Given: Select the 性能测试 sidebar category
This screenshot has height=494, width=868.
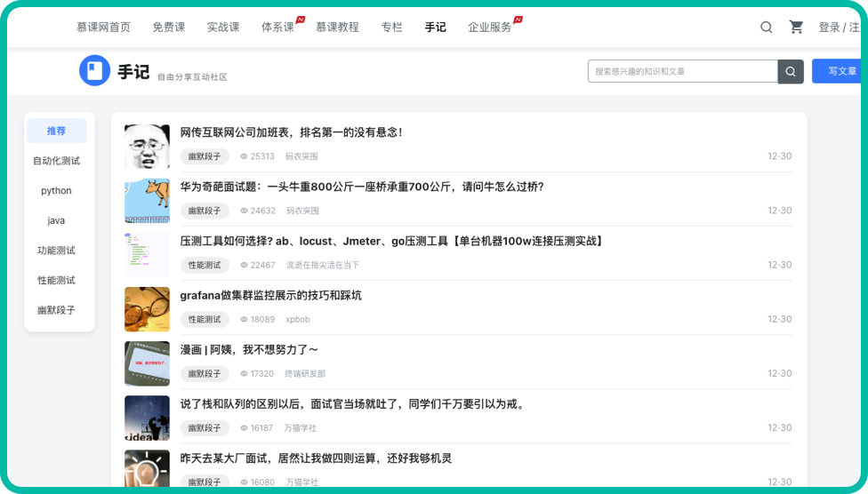Looking at the screenshot, I should [56, 281].
